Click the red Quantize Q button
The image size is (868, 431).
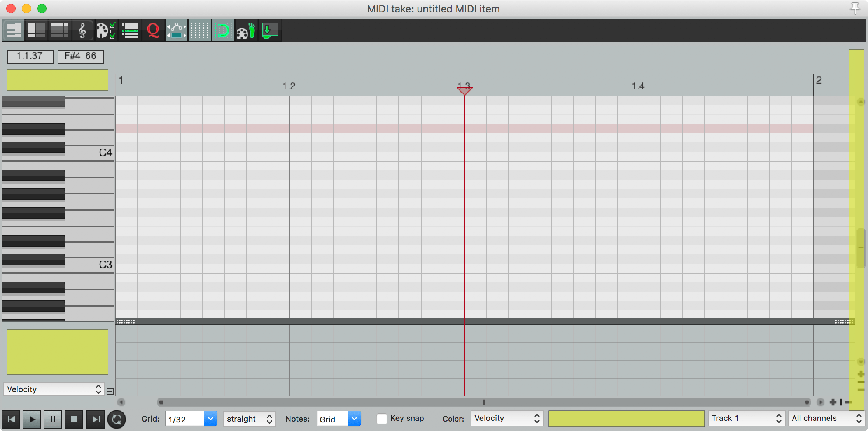tap(153, 30)
